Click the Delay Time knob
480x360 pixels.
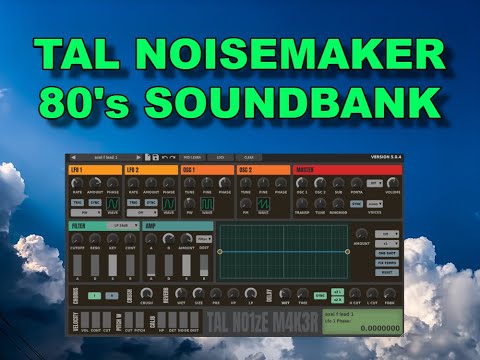click(x=302, y=294)
